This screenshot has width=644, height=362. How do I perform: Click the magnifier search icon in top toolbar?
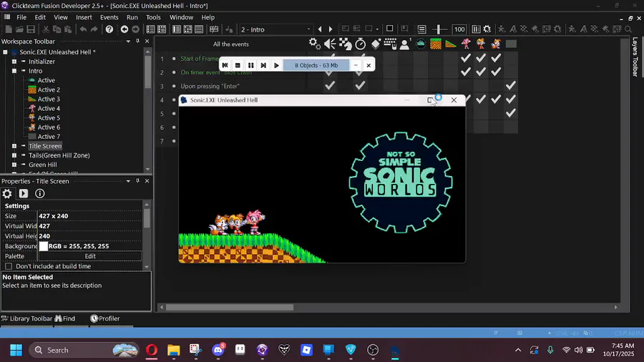point(628,29)
